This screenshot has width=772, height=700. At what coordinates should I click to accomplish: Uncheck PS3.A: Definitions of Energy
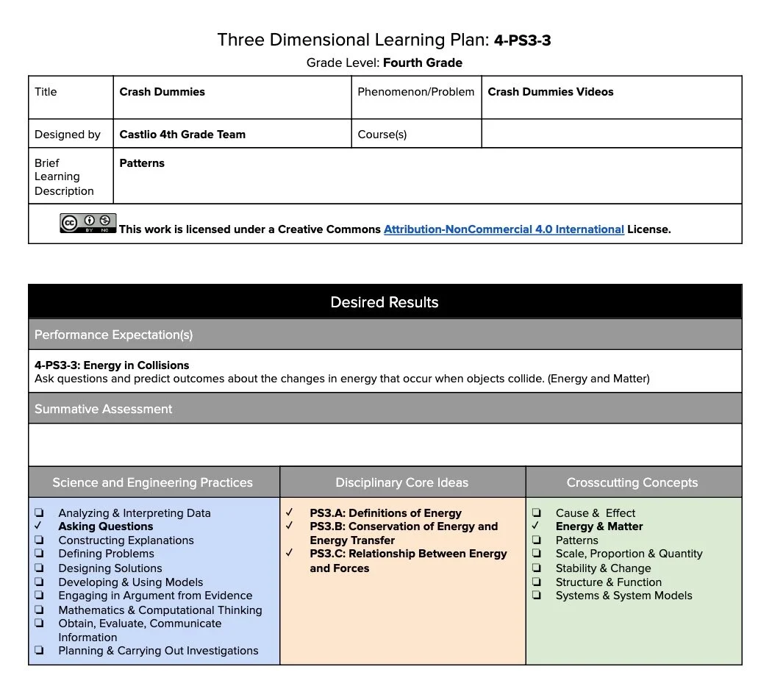[290, 512]
